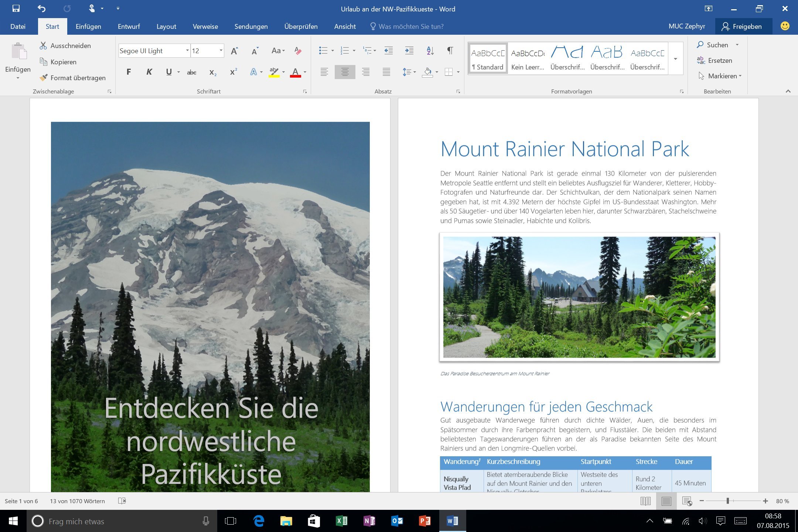Switch to the Layout tab
The image size is (798, 532).
(x=166, y=26)
